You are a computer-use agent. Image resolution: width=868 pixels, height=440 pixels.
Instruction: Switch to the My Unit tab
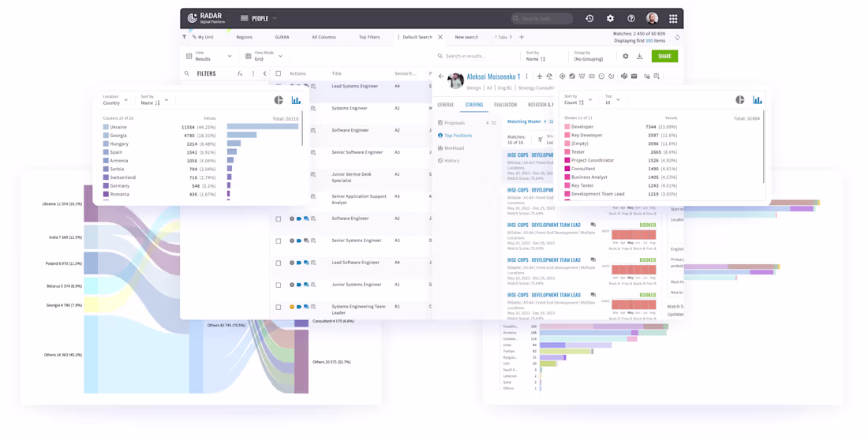(203, 37)
